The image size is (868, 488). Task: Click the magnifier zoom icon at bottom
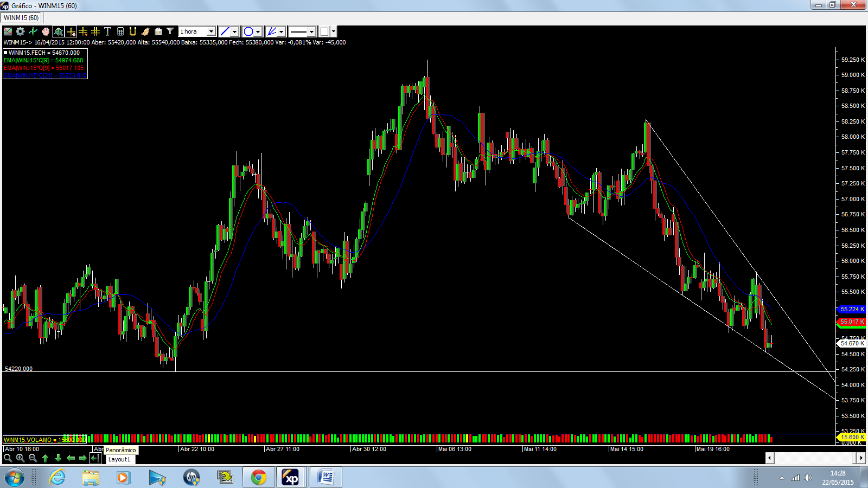pyautogui.click(x=8, y=458)
